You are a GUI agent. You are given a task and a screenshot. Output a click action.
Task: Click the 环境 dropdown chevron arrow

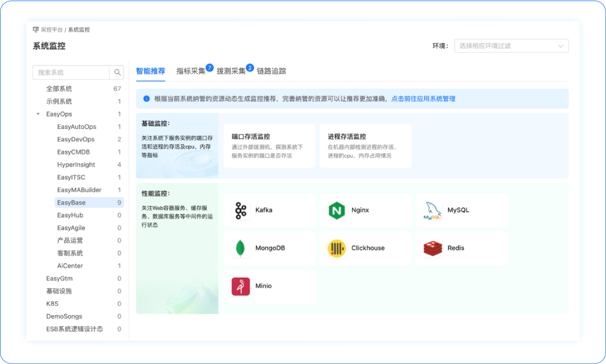coord(561,46)
